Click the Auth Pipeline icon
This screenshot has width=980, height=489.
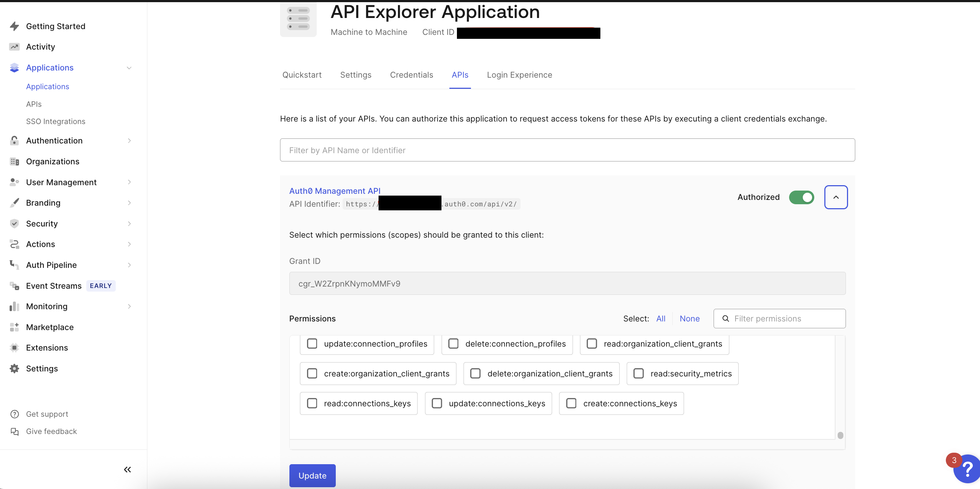14,265
